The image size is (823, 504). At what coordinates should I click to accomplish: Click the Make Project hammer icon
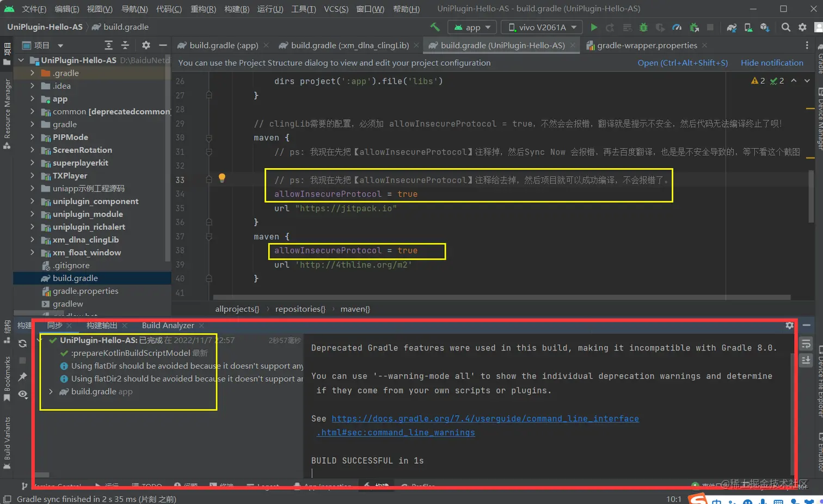(x=434, y=27)
